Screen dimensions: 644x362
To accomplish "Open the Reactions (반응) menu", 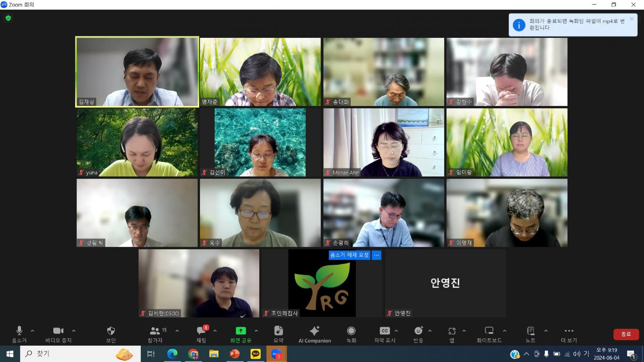I will pos(418,331).
